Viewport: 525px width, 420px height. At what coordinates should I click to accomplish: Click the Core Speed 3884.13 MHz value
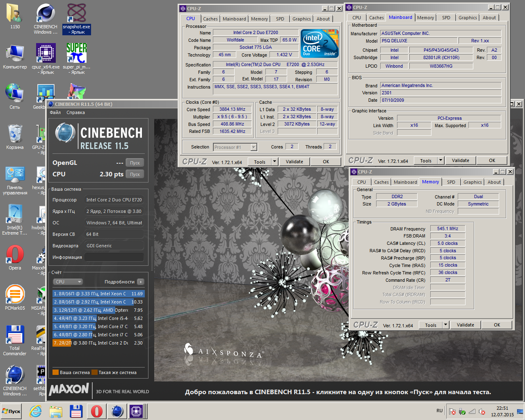click(x=233, y=110)
